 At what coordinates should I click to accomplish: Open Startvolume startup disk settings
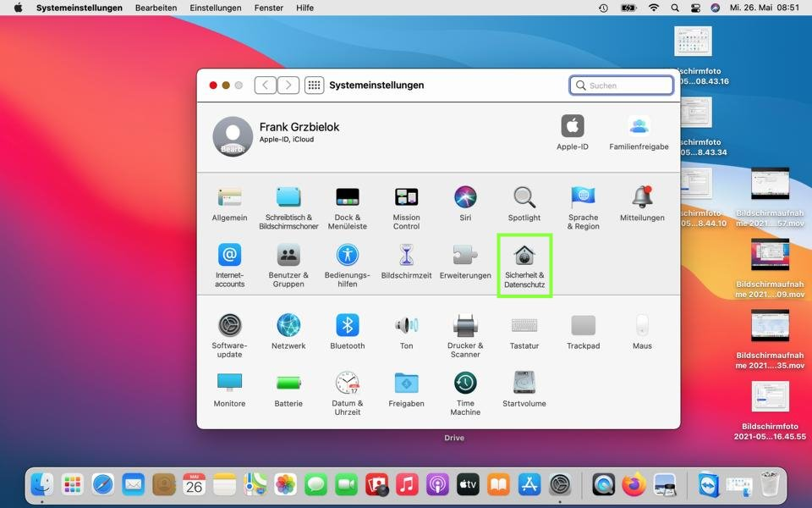coord(524,389)
